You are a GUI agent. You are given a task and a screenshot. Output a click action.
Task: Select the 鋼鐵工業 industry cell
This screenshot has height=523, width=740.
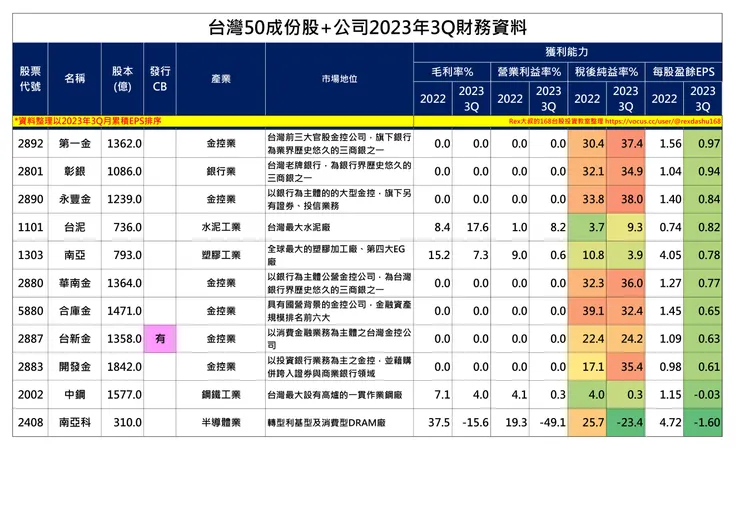221,394
